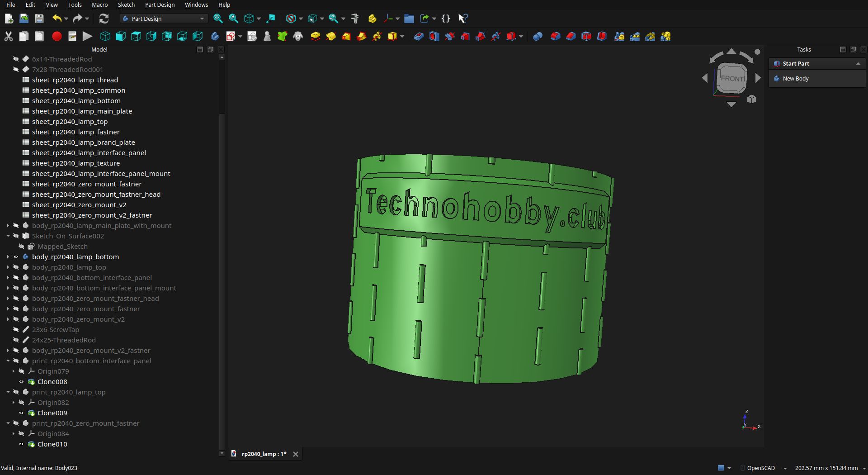Image resolution: width=868 pixels, height=475 pixels.
Task: Select sheet_rp2040_zero_mount_v2 in the tree
Action: click(79, 205)
